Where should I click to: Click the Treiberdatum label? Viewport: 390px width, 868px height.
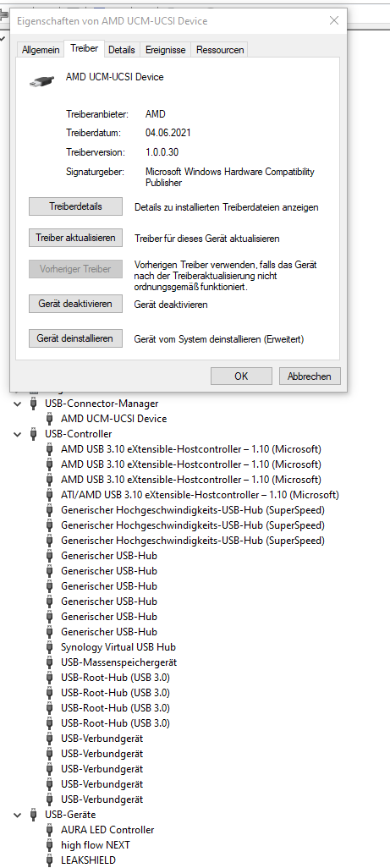pyautogui.click(x=94, y=133)
